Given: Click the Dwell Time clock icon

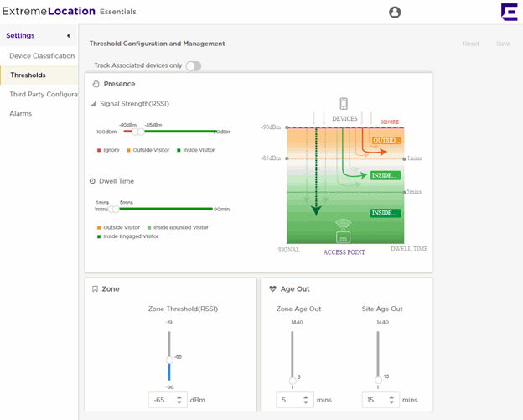Looking at the screenshot, I should (x=93, y=181).
